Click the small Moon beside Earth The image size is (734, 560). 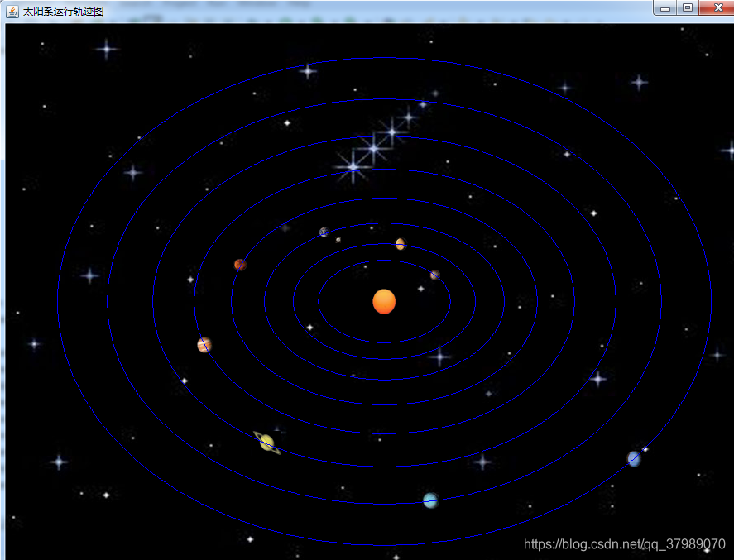tap(338, 240)
